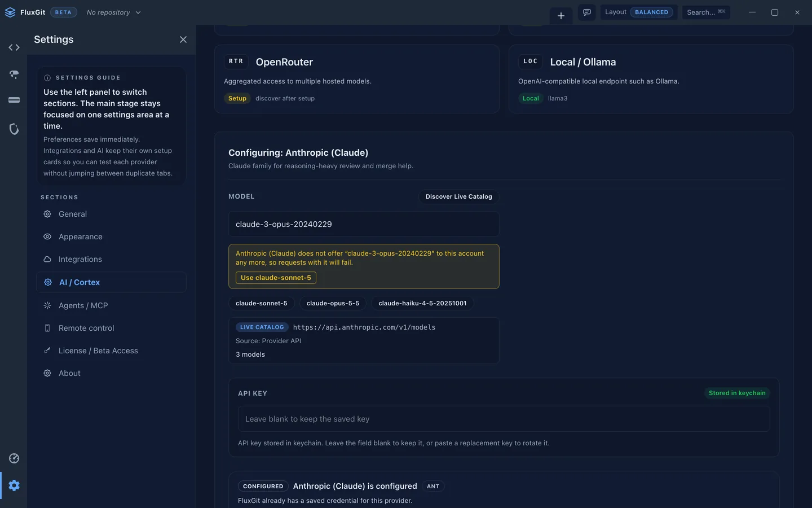The width and height of the screenshot is (812, 508).
Task: Click the plus button in the title bar
Action: 561,16
